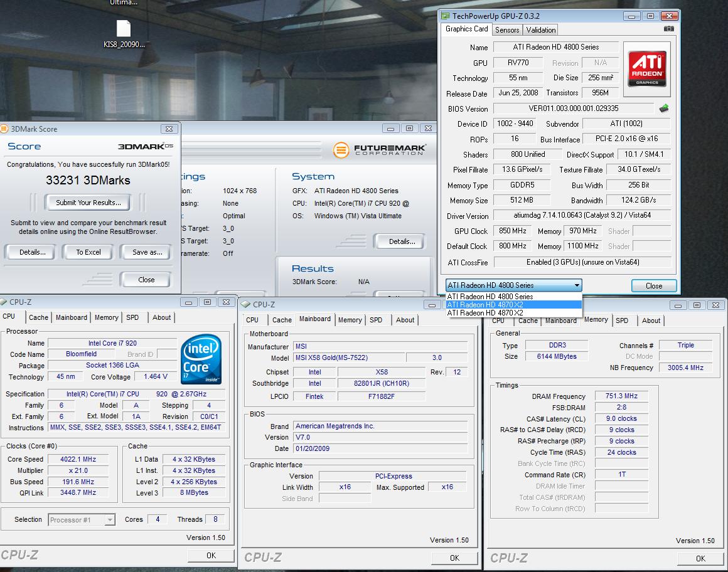Click DRAM Frequency value 751.3 MHz
The image size is (728, 572).
[621, 396]
